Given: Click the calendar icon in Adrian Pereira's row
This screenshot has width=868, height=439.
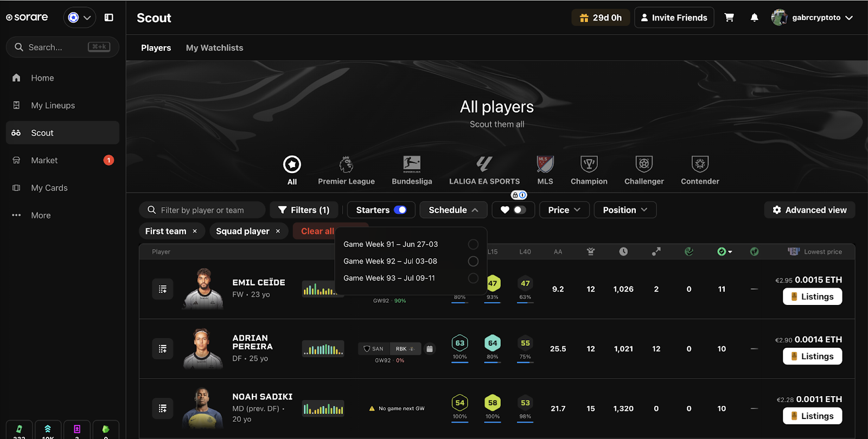Looking at the screenshot, I should [x=430, y=349].
